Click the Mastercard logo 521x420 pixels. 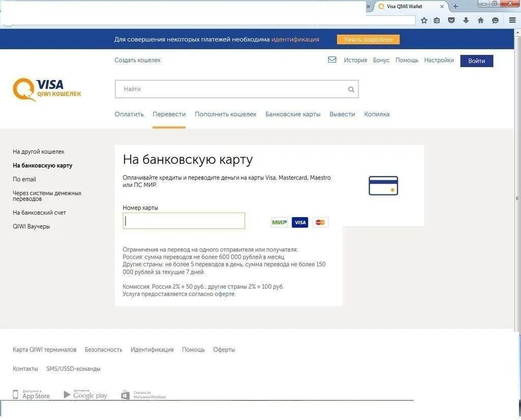tap(320, 222)
